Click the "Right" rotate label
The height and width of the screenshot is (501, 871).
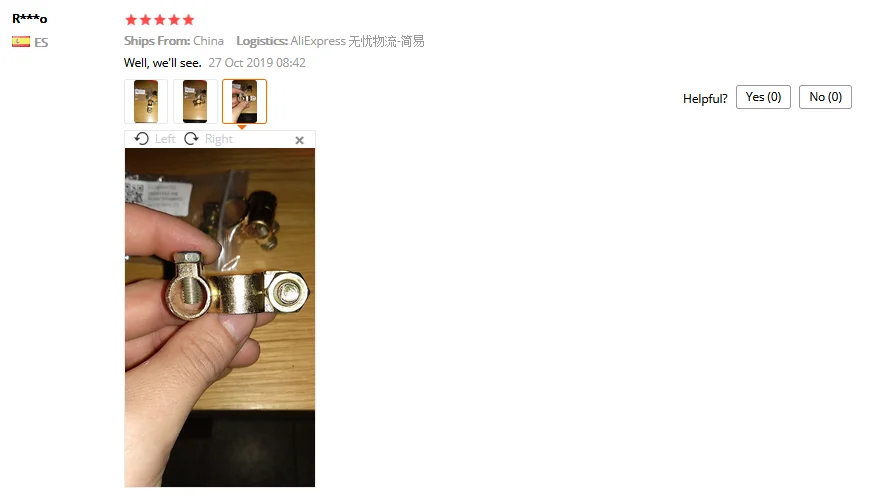click(x=219, y=139)
